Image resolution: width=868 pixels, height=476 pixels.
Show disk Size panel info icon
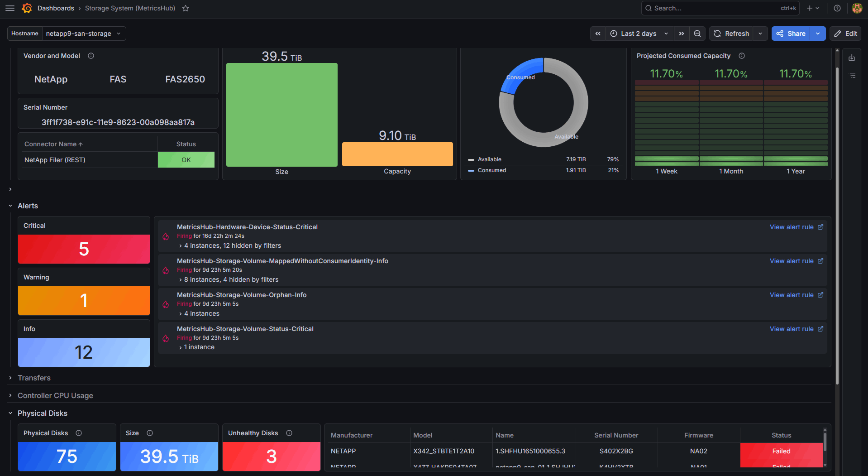(x=150, y=433)
